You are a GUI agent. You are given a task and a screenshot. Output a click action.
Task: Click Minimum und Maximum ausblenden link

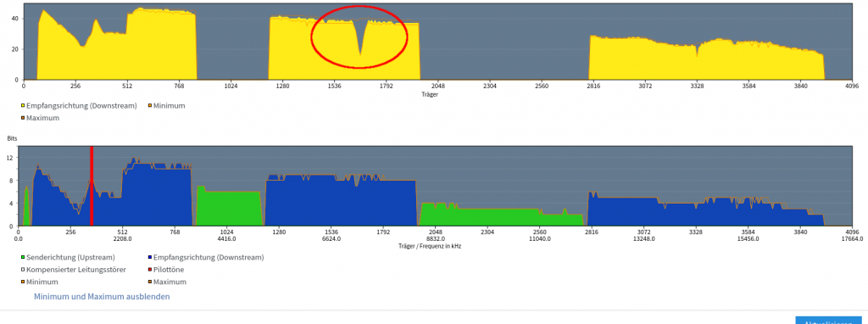point(102,297)
